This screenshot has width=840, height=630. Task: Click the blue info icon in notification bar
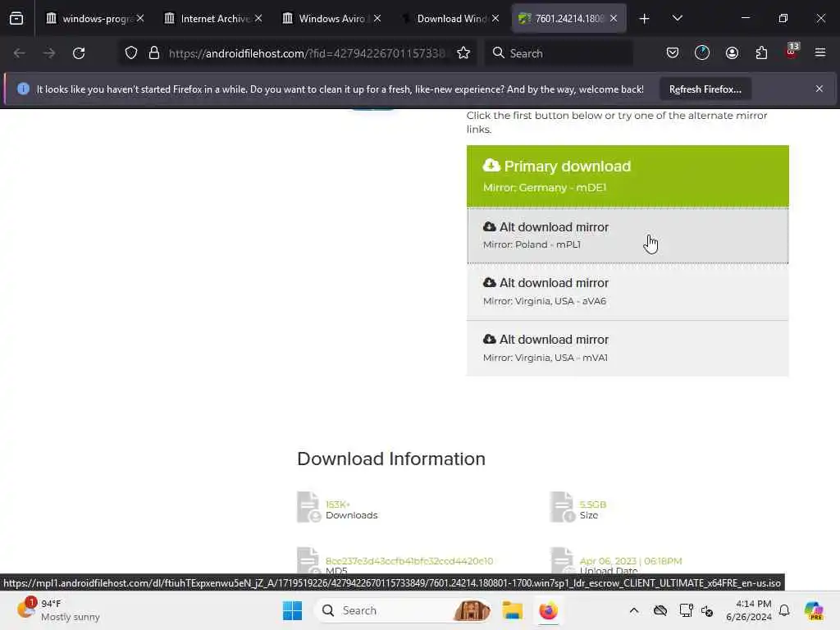click(23, 89)
